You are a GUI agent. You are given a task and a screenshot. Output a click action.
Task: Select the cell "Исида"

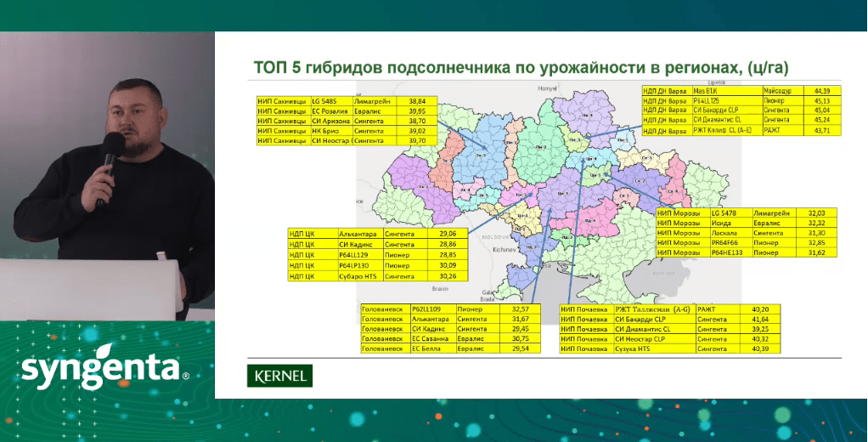click(x=730, y=224)
